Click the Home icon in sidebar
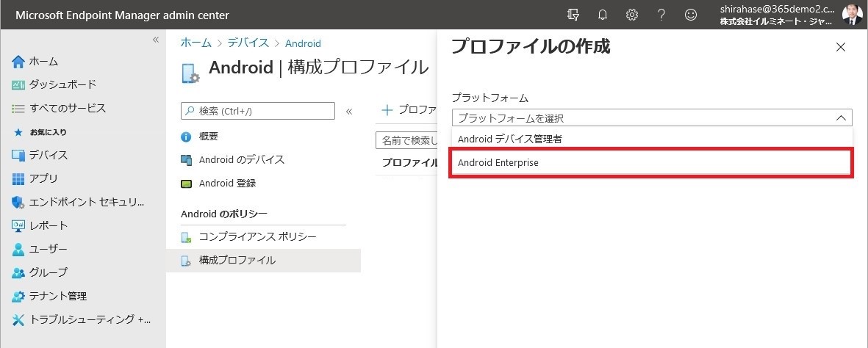This screenshot has height=348, width=868. point(18,62)
